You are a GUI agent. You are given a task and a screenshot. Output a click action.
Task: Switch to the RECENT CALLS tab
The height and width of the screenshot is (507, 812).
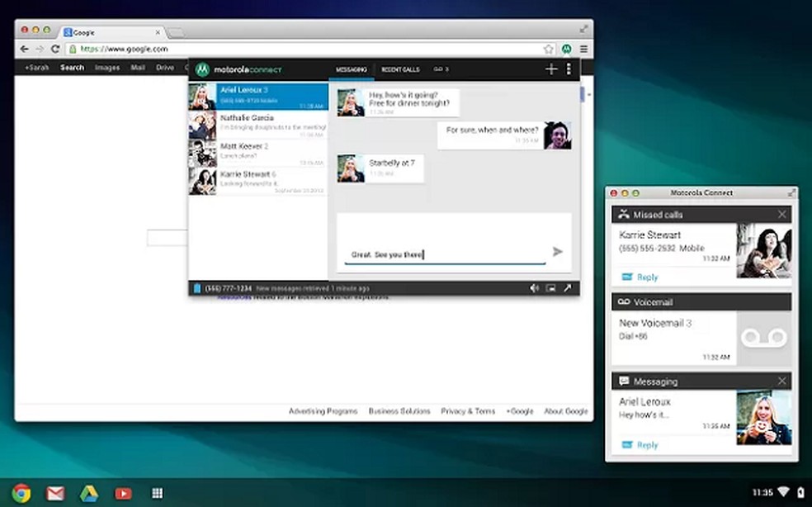[399, 69]
